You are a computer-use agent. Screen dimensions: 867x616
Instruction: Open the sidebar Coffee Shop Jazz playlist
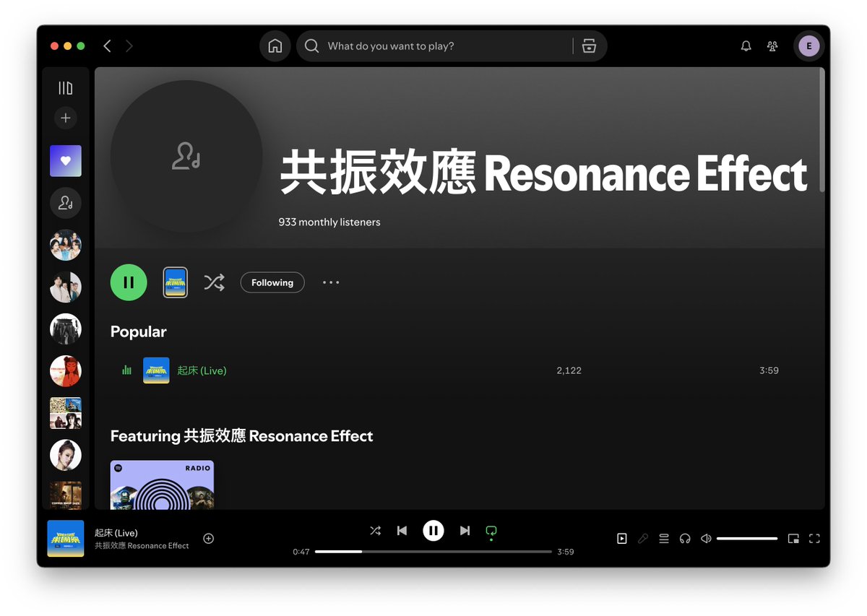click(66, 495)
